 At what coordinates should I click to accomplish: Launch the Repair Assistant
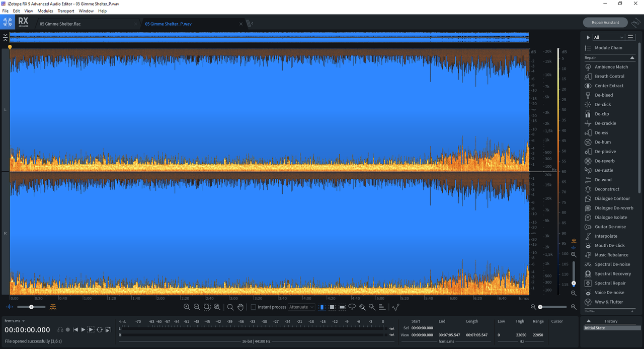(x=605, y=23)
